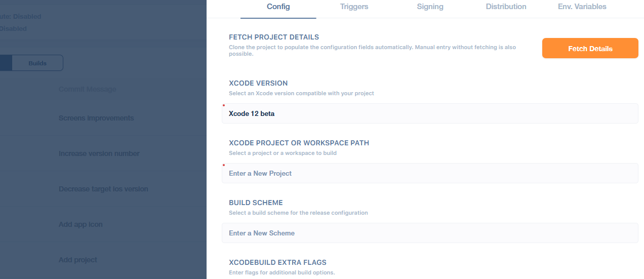Select the 'Screens improvements' commit row
Viewport: 644px width, 279px height.
click(x=103, y=118)
